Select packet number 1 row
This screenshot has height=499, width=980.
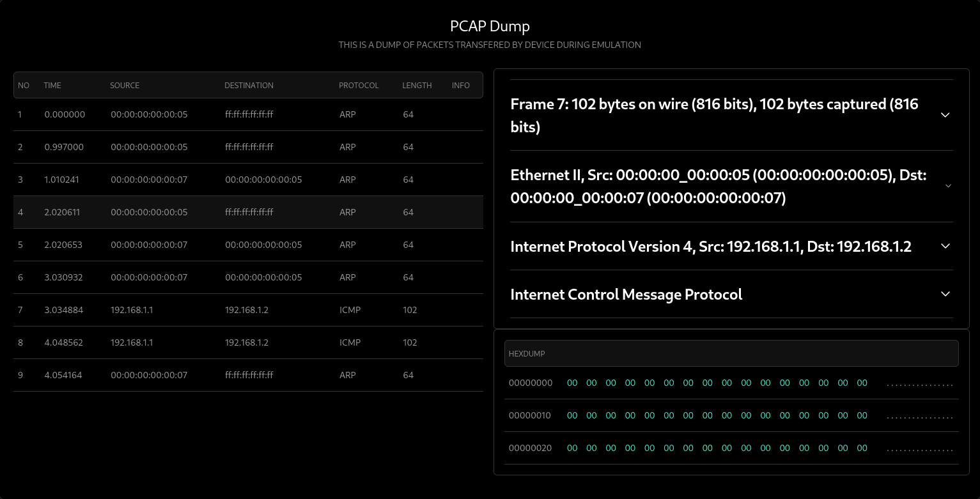pyautogui.click(x=248, y=114)
